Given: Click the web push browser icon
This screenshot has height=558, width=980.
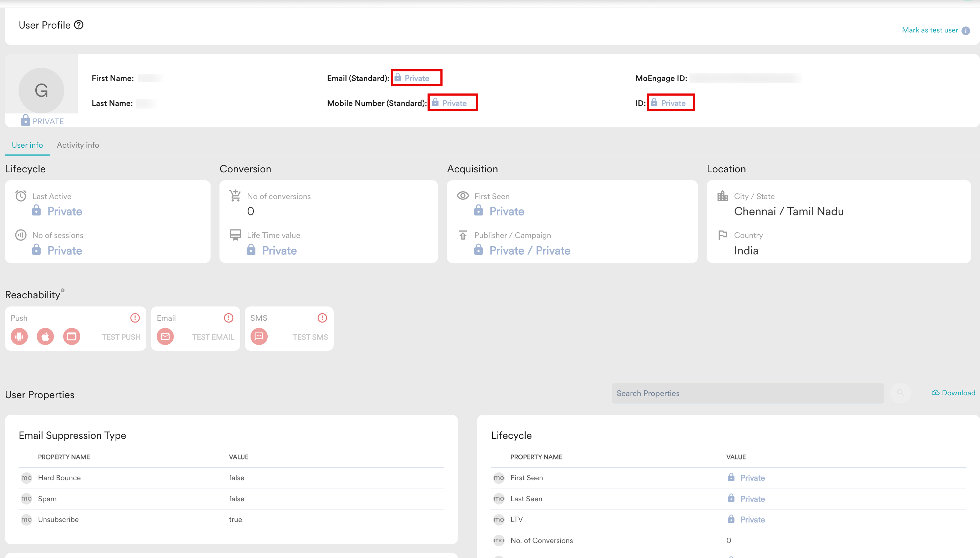Looking at the screenshot, I should pyautogui.click(x=72, y=336).
